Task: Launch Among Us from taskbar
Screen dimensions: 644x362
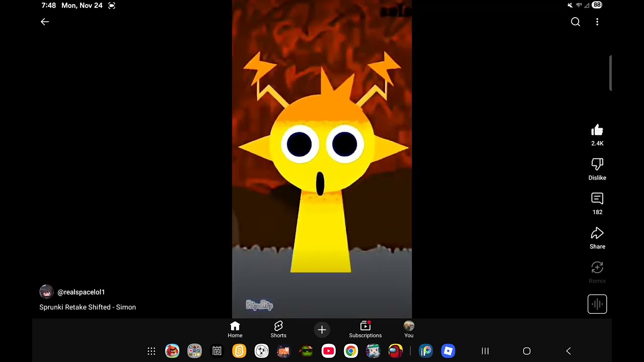Action: [x=395, y=351]
